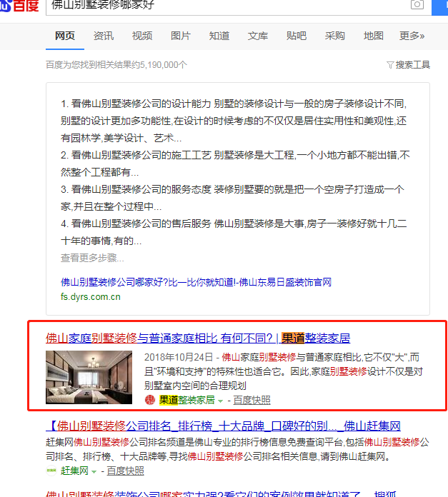Go to the 贴吧 tab

pos(297,36)
